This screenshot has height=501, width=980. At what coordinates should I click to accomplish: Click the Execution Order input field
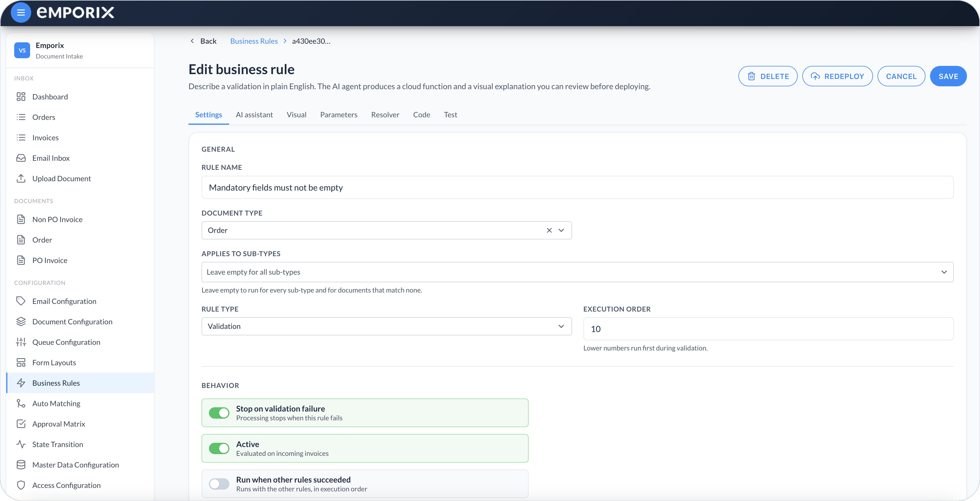pyautogui.click(x=768, y=329)
